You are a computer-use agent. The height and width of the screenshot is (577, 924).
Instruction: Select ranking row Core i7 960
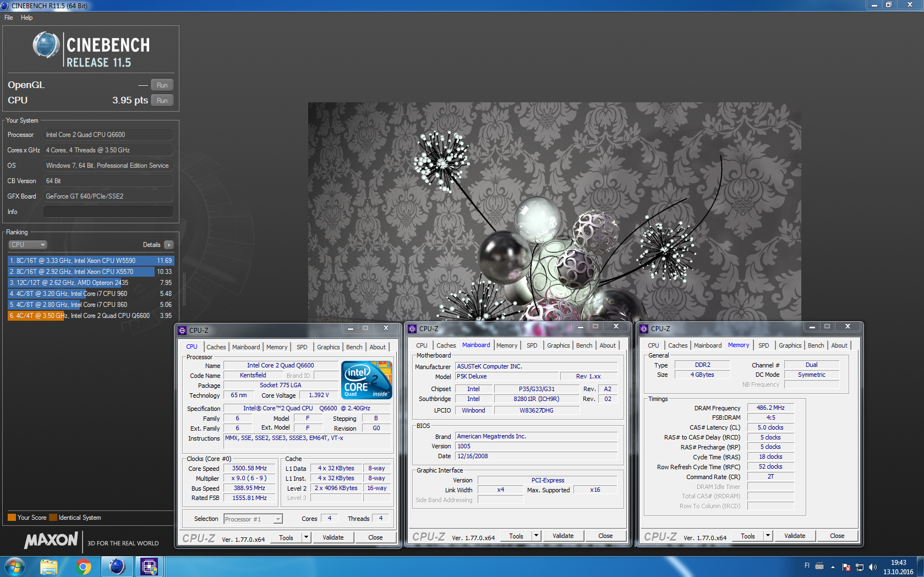coord(90,294)
